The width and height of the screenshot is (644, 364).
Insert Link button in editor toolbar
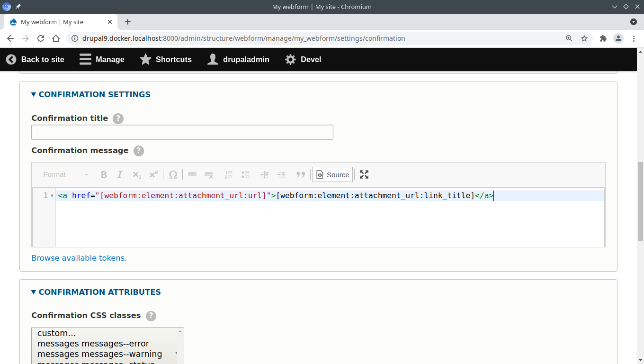pyautogui.click(x=192, y=174)
